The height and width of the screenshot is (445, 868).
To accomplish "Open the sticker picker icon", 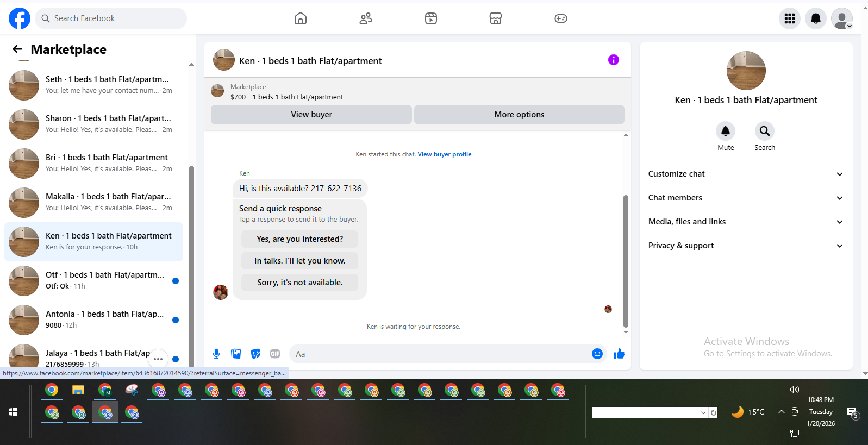I will (x=255, y=354).
